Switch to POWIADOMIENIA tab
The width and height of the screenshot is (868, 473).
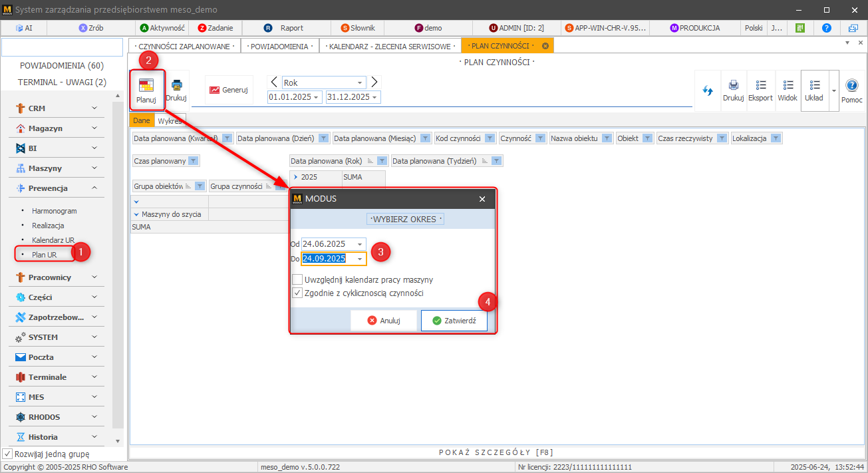click(x=279, y=46)
